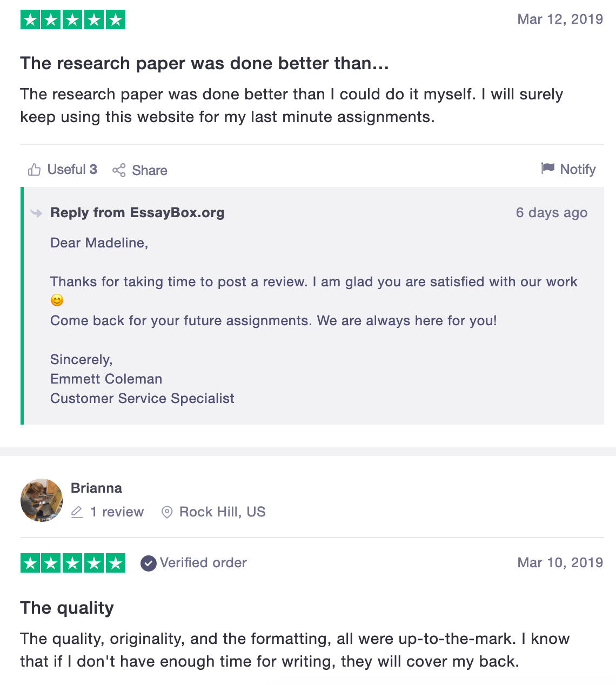Click the pencil icon next to 1 review
The width and height of the screenshot is (616, 685).
77,512
